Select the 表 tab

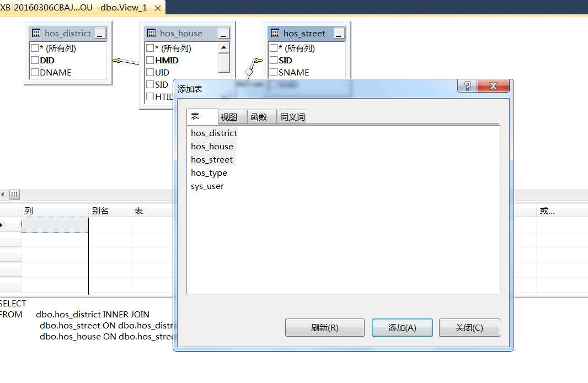tap(202, 116)
